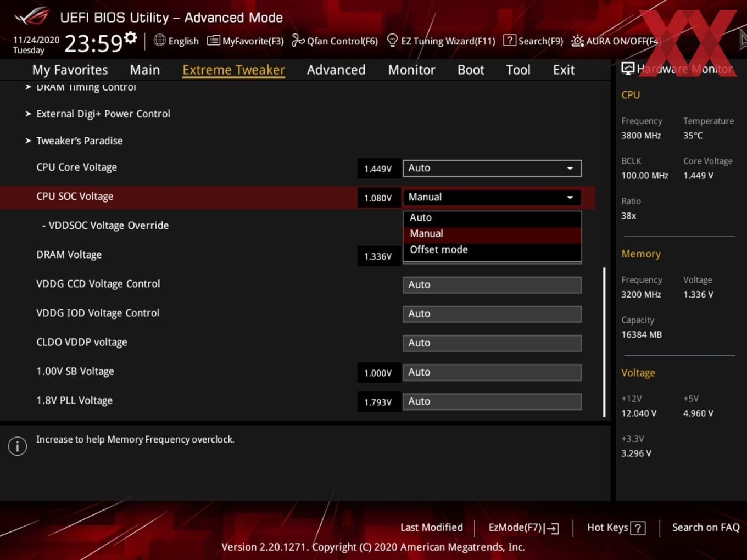Open Search(F9) question icon
Viewport: 747px width, 560px height.
(x=509, y=41)
